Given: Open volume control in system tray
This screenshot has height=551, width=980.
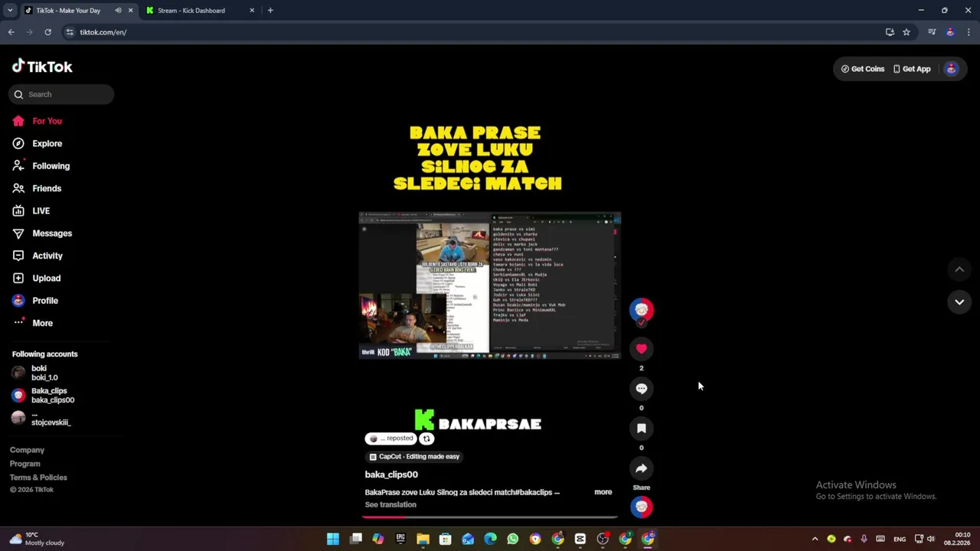Looking at the screenshot, I should 931,539.
